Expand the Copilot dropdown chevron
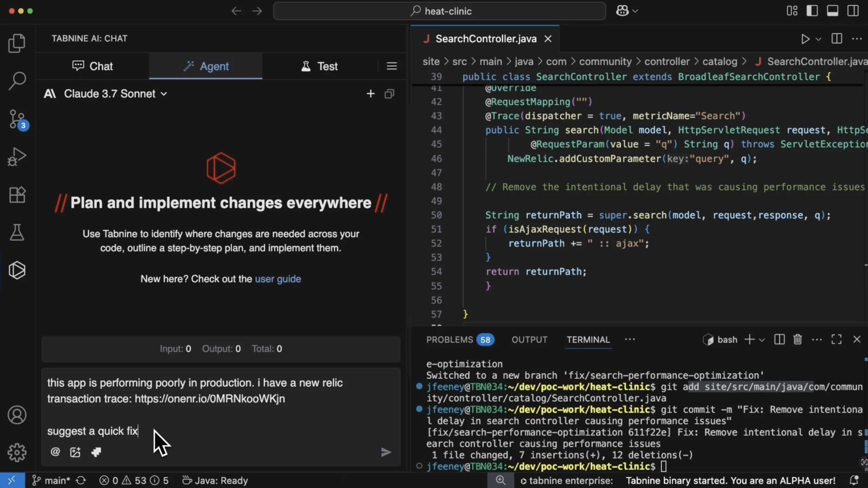 (635, 11)
